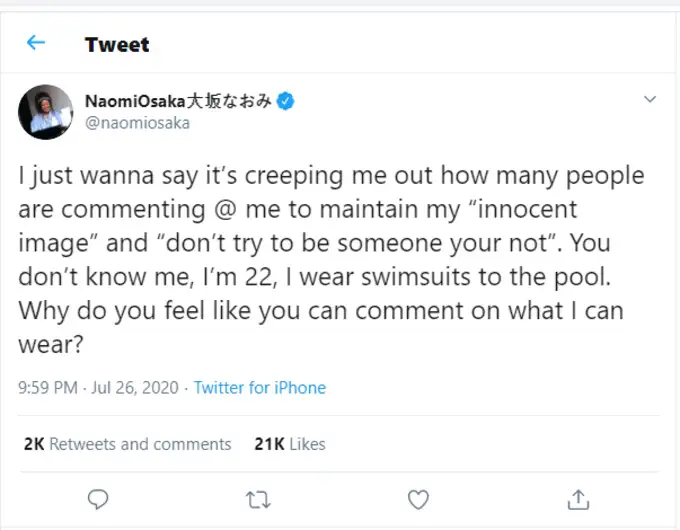Click the Twitter for iPhone source link
Viewport: 680px width, 530px height.
[x=259, y=388]
